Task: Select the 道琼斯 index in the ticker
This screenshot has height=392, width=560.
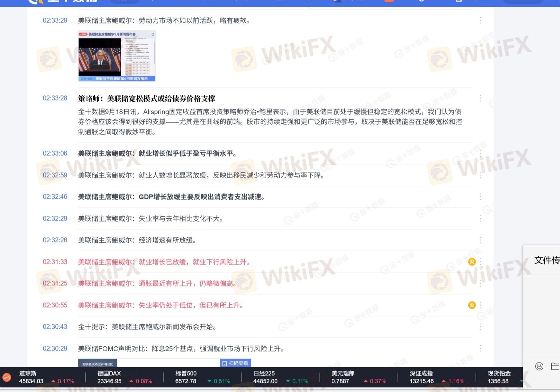Action: click(x=46, y=378)
